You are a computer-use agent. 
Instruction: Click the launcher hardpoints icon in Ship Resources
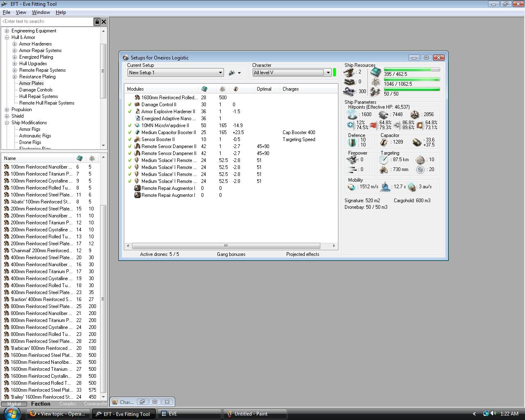[349, 82]
